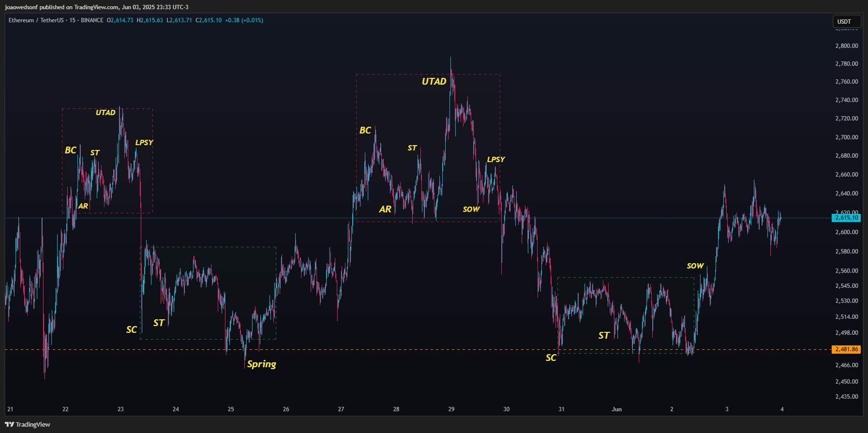Image resolution: width=868 pixels, height=433 pixels.
Task: Click the yellow Spring annotation label
Action: click(x=261, y=364)
